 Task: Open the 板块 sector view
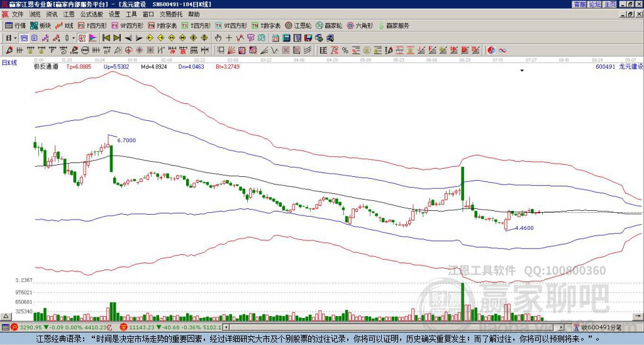40,25
